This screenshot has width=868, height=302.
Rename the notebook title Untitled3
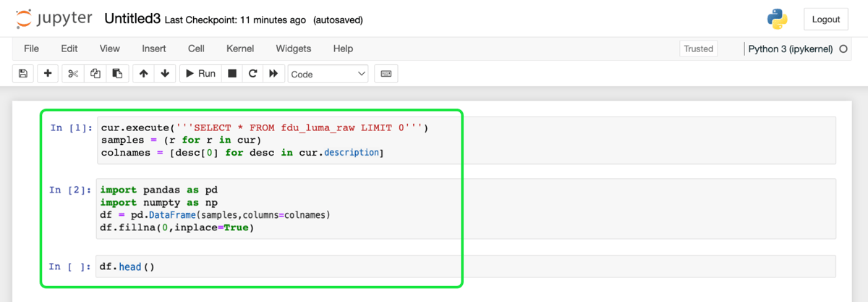132,19
